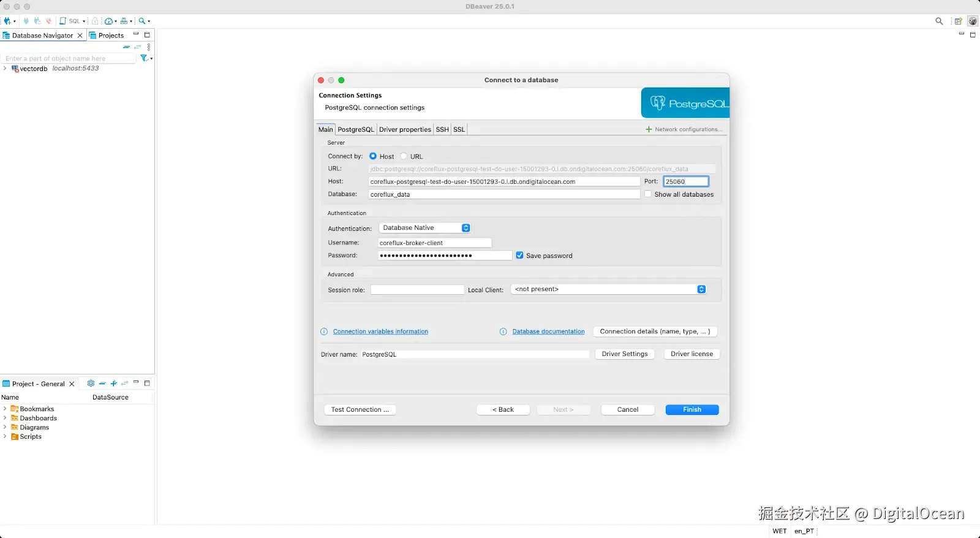Enable the Show all databases checkbox
The width and height of the screenshot is (980, 538).
coord(648,194)
